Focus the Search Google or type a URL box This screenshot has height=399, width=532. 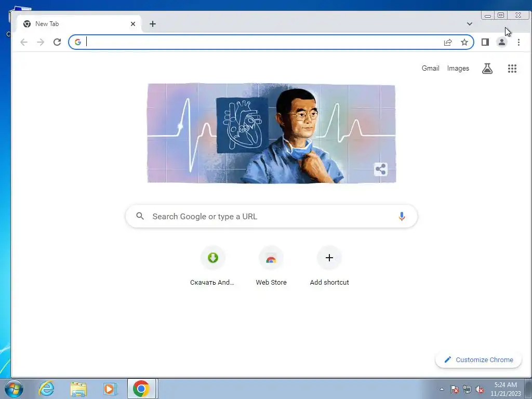point(271,216)
